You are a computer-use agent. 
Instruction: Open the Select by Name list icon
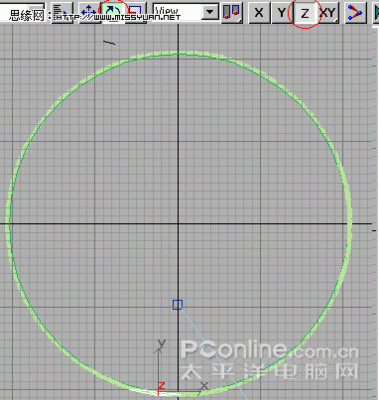pos(63,13)
